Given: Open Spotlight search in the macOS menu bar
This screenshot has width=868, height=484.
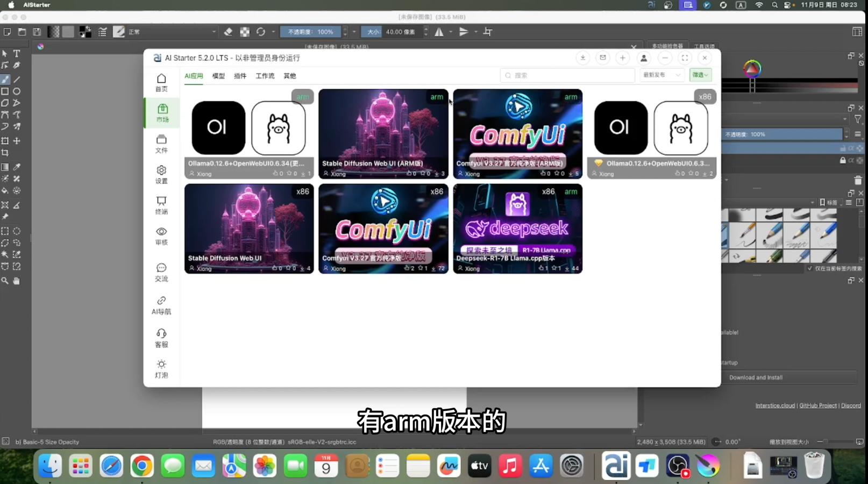Looking at the screenshot, I should coord(774,5).
